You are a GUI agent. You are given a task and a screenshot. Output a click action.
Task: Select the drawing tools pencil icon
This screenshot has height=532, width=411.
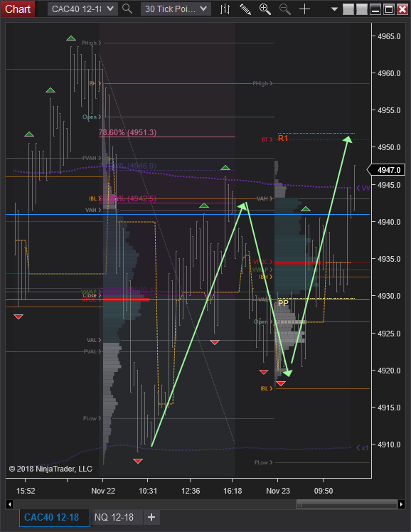coord(245,9)
